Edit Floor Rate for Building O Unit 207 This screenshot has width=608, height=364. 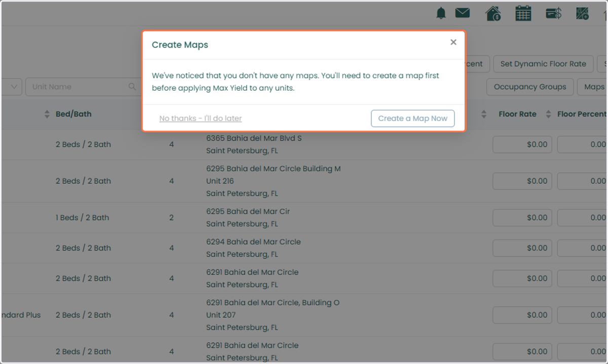coord(523,315)
